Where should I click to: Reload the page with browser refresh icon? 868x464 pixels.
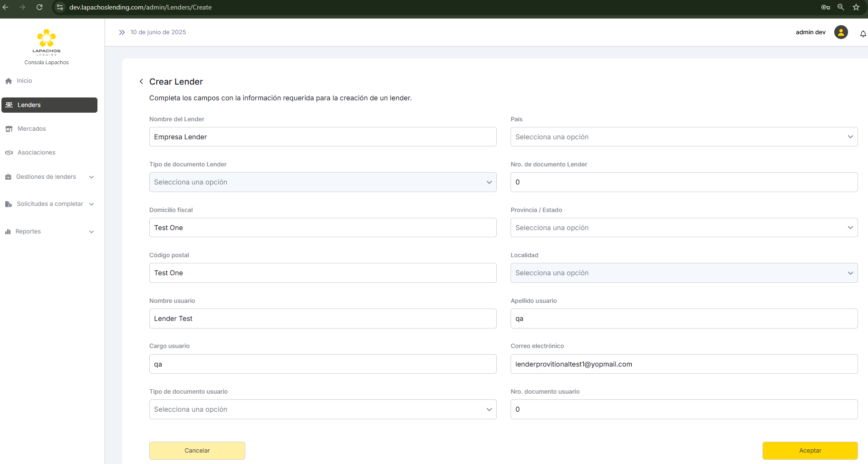(39, 7)
